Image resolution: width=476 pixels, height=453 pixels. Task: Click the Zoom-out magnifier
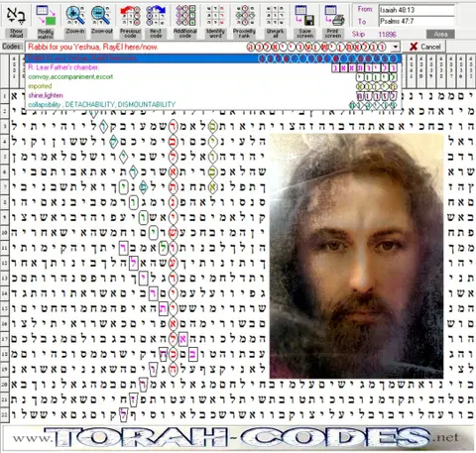pyautogui.click(x=101, y=21)
